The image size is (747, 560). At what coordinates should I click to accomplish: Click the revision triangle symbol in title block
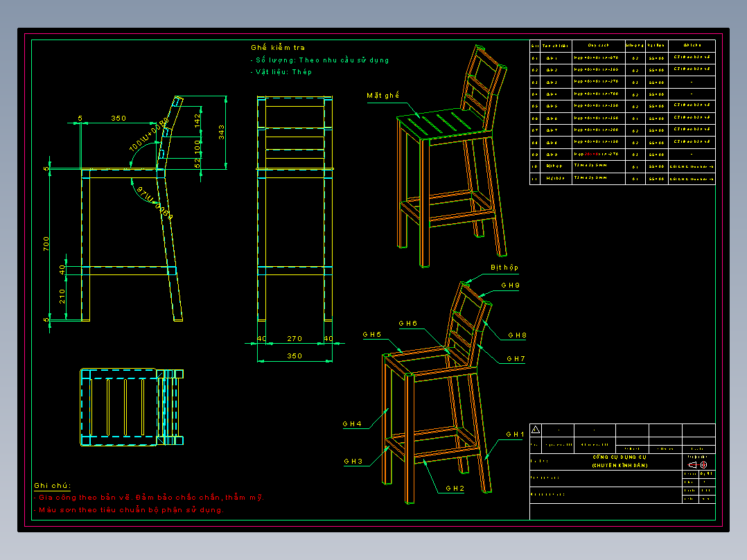click(x=536, y=430)
